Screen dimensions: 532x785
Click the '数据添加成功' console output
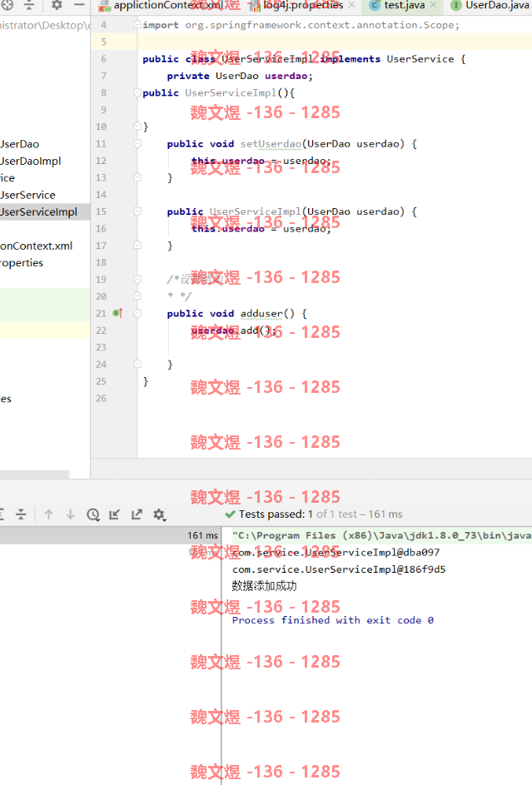pyautogui.click(x=264, y=586)
